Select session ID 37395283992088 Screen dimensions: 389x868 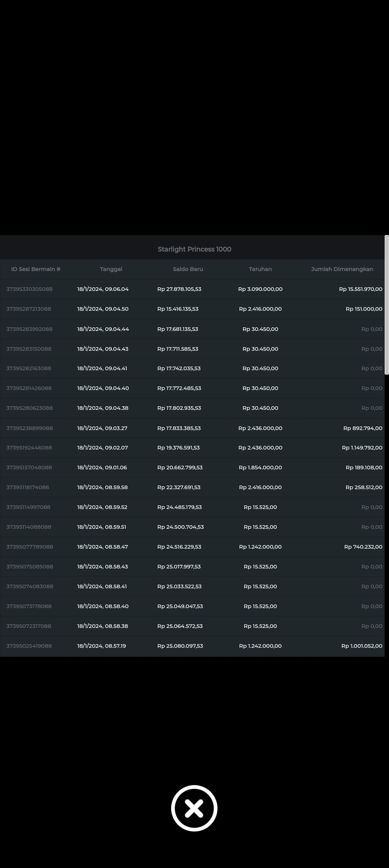tap(30, 329)
